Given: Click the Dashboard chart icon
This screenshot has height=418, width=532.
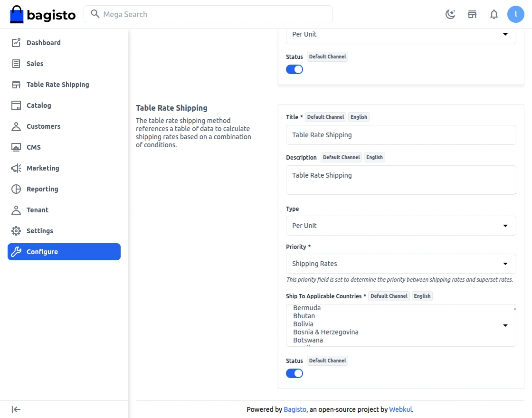Looking at the screenshot, I should [x=16, y=43].
